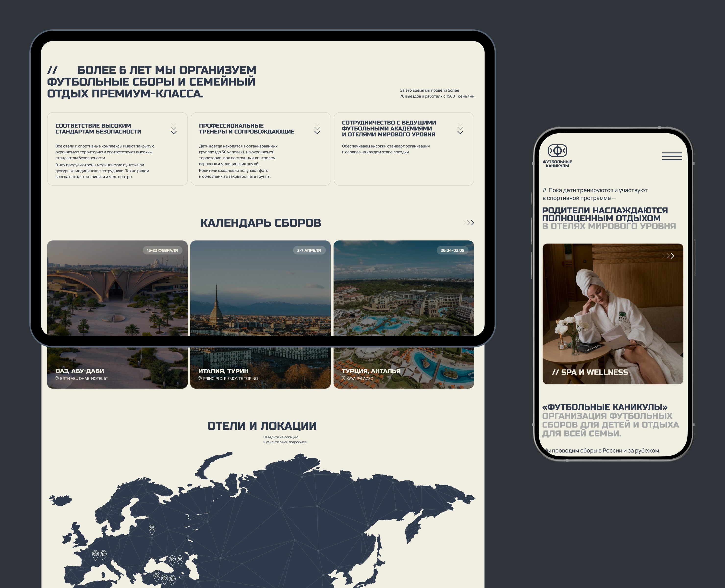Click the '«Футбольные каникулы»' heading on the phone
Image resolution: width=725 pixels, height=588 pixels.
[605, 407]
